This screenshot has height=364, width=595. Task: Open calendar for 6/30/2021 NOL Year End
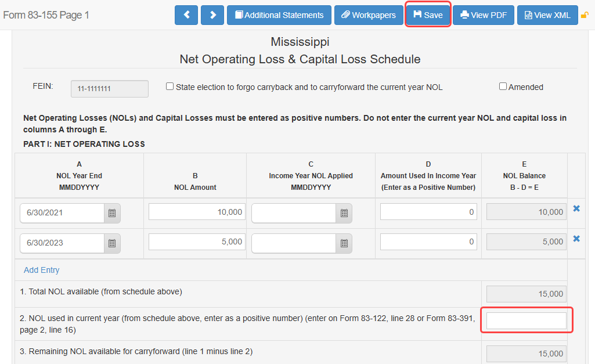point(112,213)
